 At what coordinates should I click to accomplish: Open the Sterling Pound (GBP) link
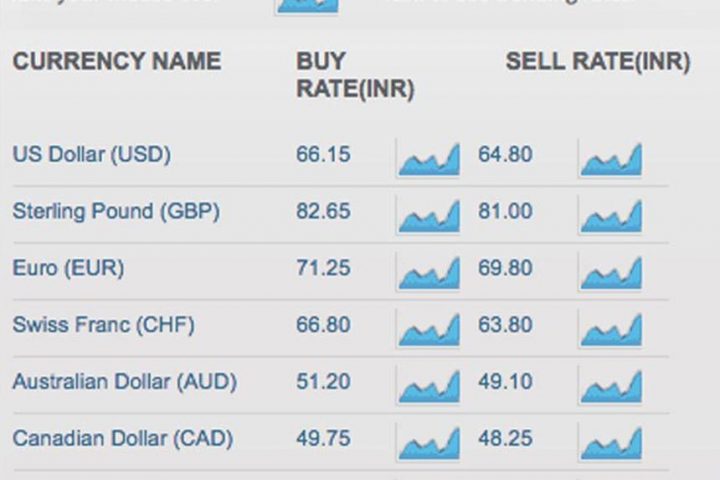(x=116, y=211)
